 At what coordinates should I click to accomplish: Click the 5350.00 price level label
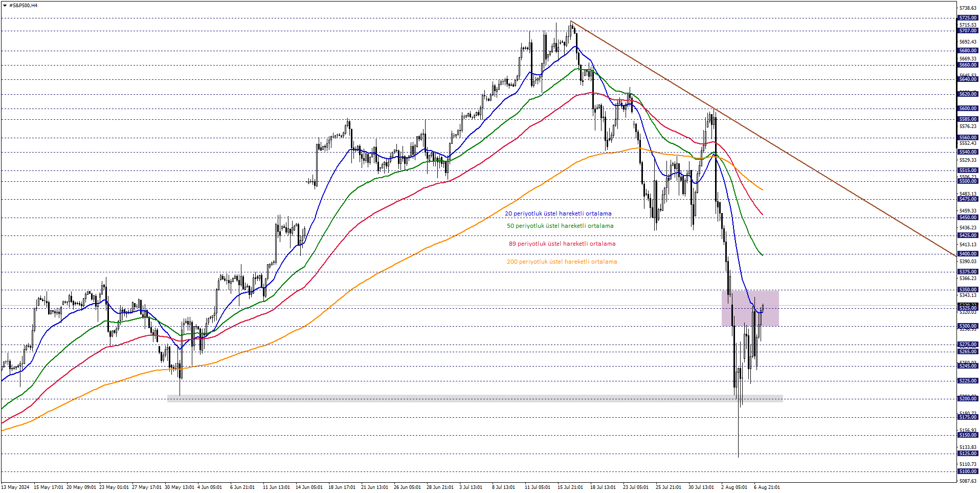[968, 290]
